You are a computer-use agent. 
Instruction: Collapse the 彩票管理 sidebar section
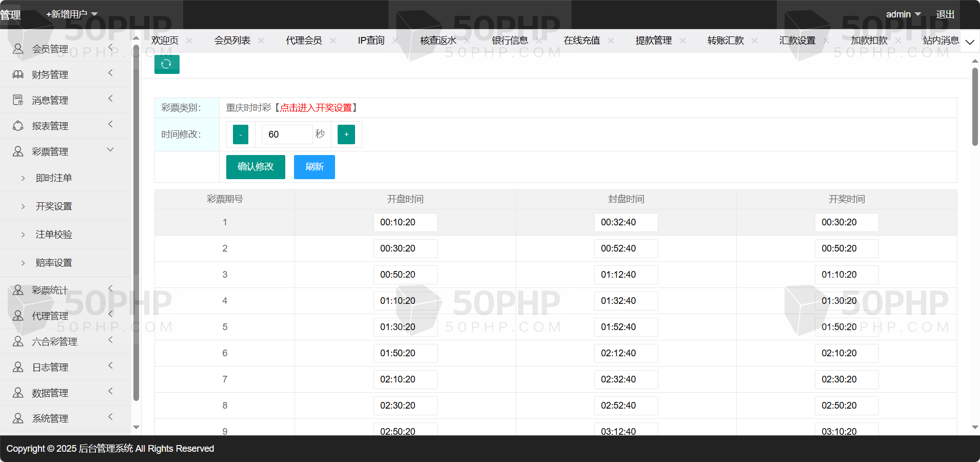(x=110, y=150)
